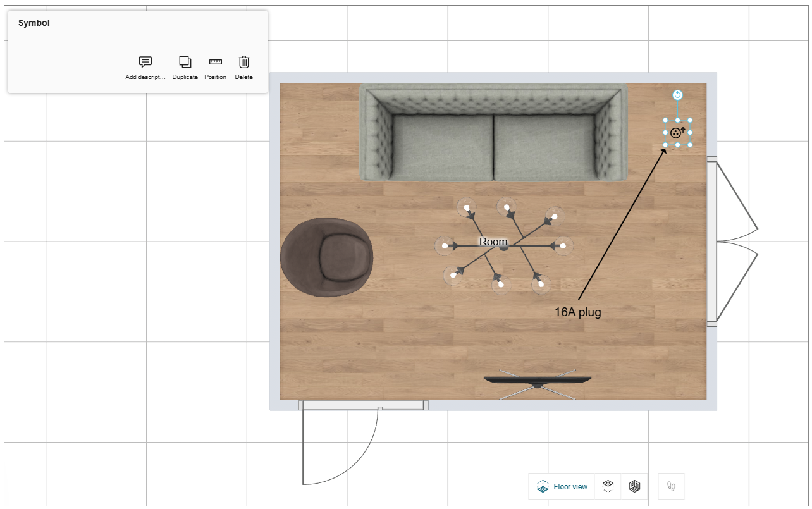The height and width of the screenshot is (509, 812).
Task: Select the grey chesterfield sofa
Action: (493, 133)
